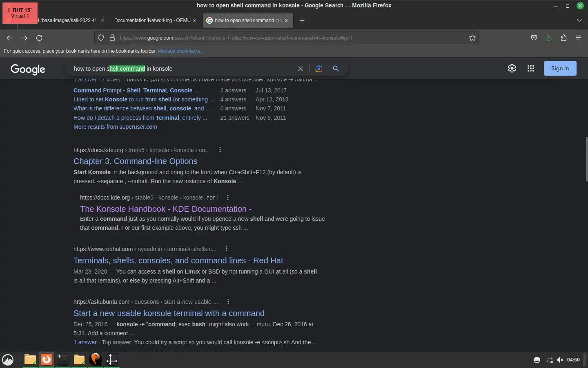Click the PDF badge on Konsole Handbook result
The height and width of the screenshot is (368, 588).
click(x=211, y=198)
